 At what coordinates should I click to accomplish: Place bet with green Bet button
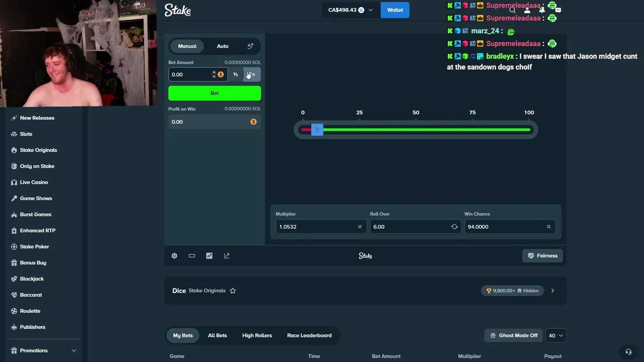coord(215,93)
